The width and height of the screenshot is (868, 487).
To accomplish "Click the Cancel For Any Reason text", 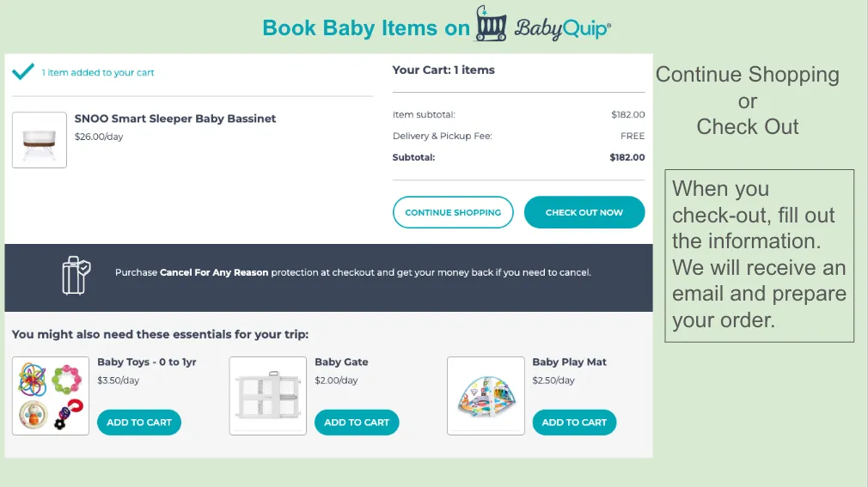I will pyautogui.click(x=214, y=273).
